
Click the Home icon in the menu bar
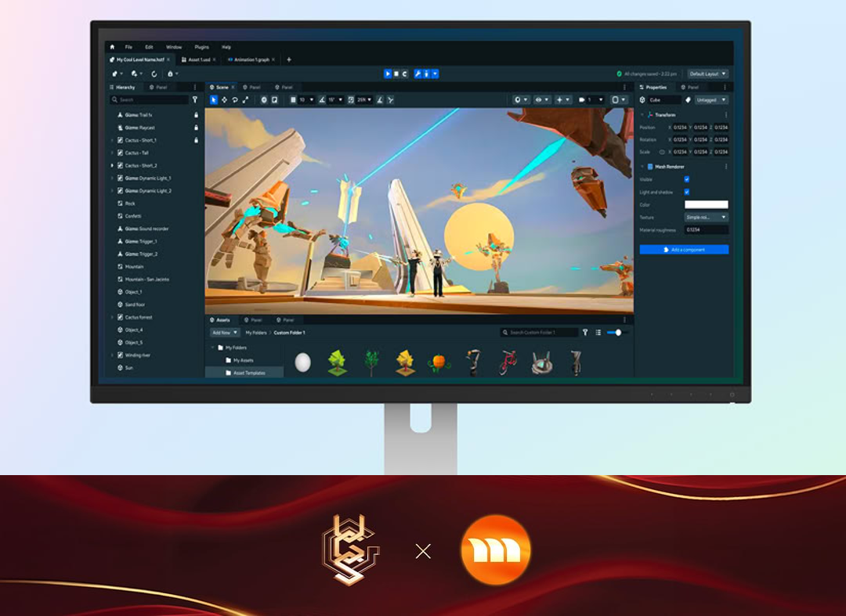coord(112,47)
